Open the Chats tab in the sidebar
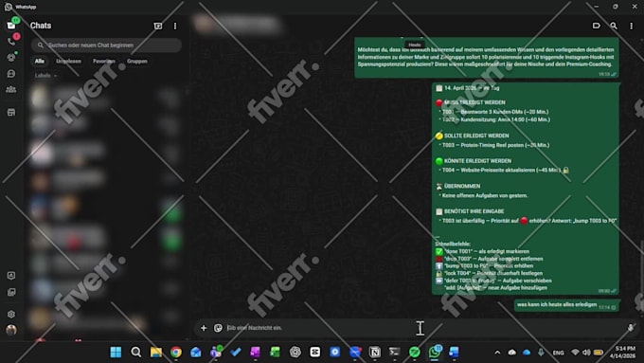The height and width of the screenshot is (363, 644). pos(11,25)
